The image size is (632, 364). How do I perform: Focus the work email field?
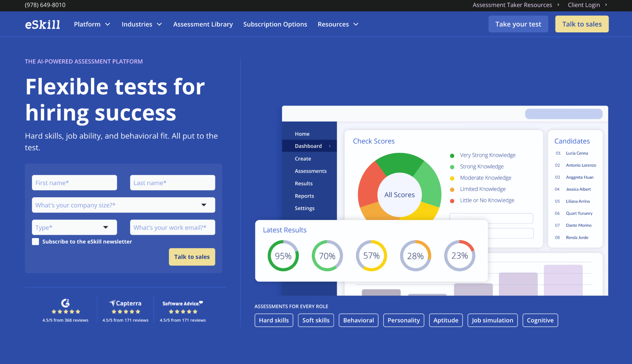point(173,227)
